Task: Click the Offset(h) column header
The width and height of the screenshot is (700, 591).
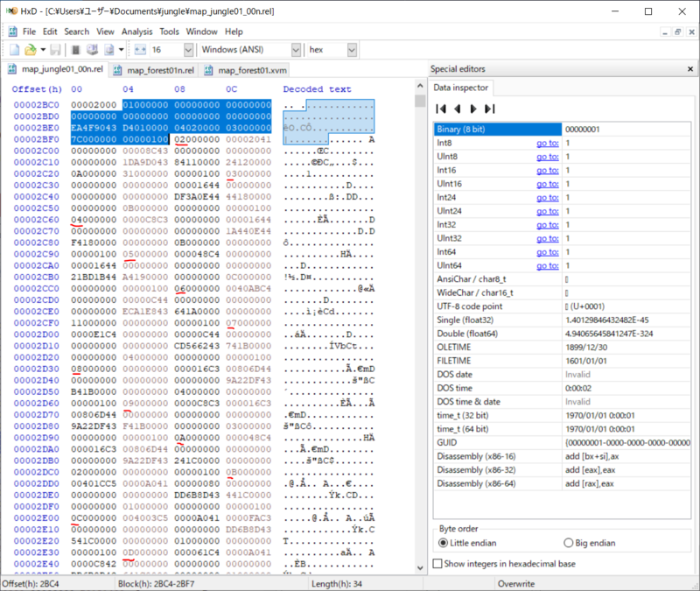Action: click(x=37, y=89)
